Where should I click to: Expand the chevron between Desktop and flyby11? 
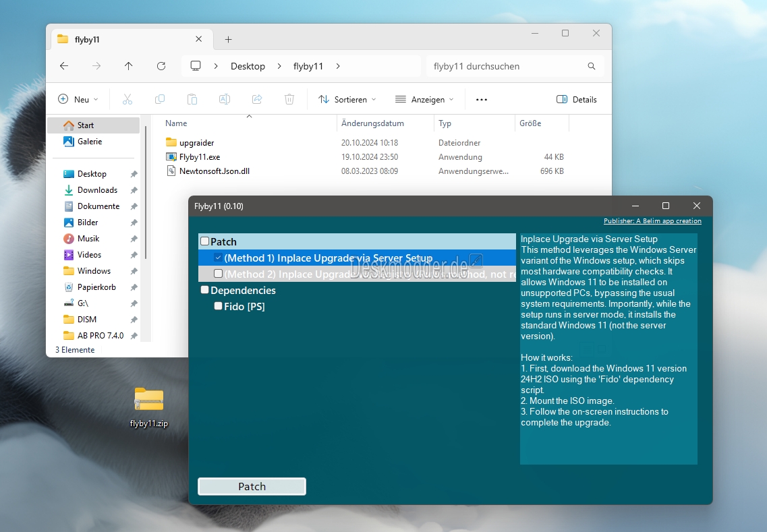coord(279,66)
